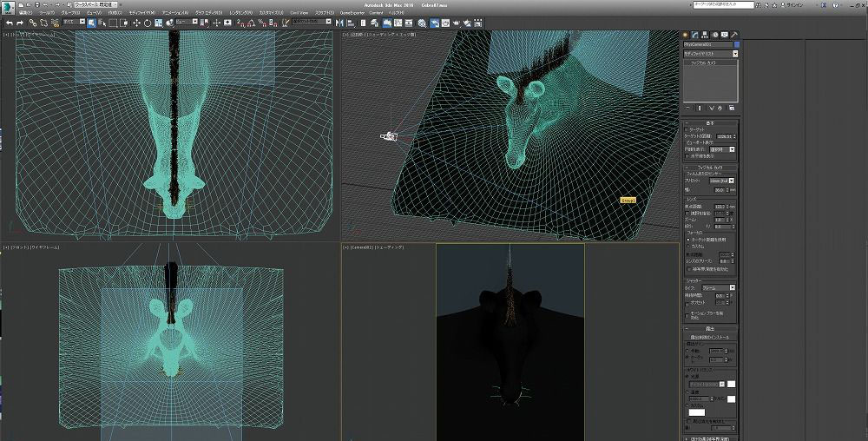The image size is (868, 441).
Task: Click the white illuminant color swatch
Action: point(732,384)
